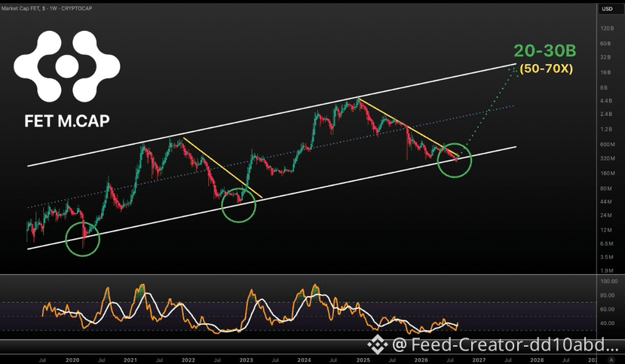This screenshot has width=625, height=364.
Task: Click the RSI 80.00 scale label
Action: (607, 295)
